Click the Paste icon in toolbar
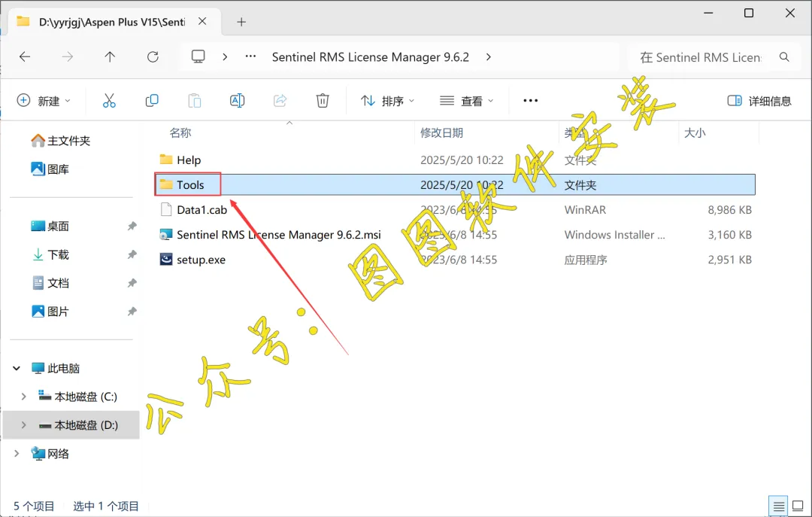Image resolution: width=812 pixels, height=517 pixels. [195, 101]
